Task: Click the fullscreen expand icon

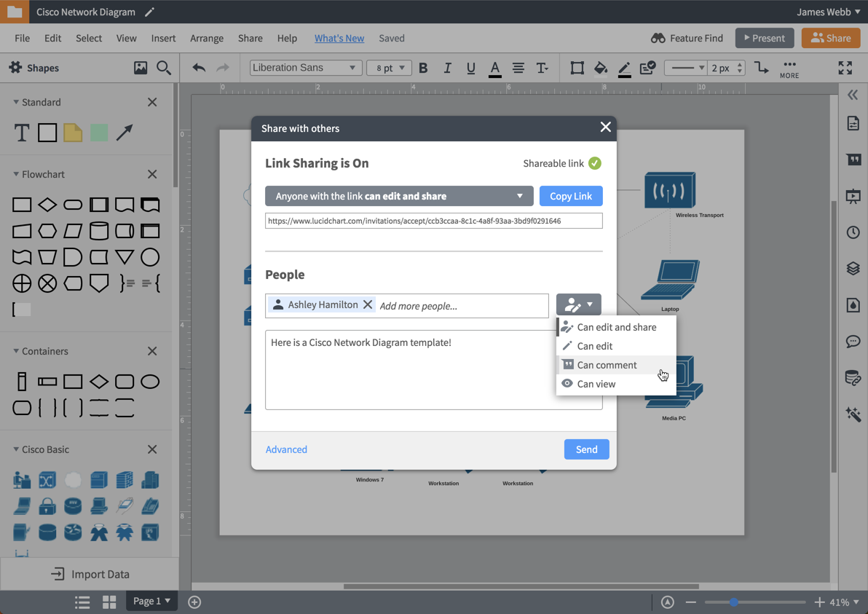Action: coord(845,68)
